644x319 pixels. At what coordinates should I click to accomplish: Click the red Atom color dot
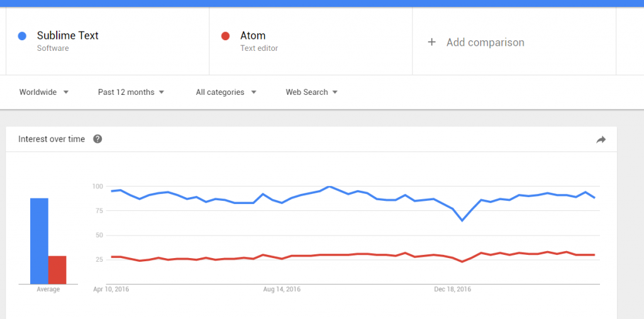click(225, 36)
